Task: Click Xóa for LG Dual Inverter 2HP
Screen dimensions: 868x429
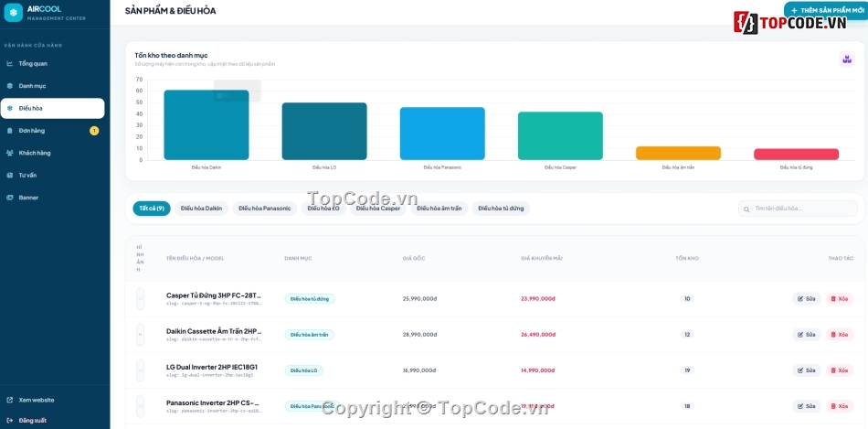Action: tap(839, 370)
